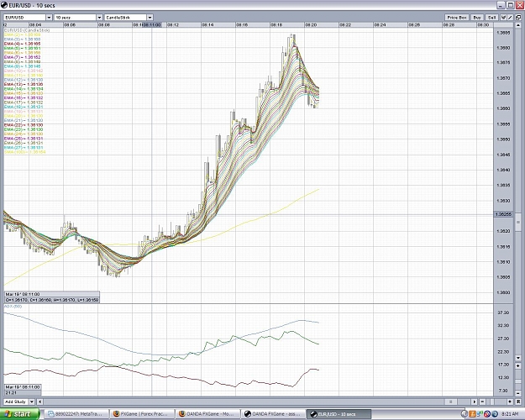This screenshot has height=420, width=525.
Task: Click the ADX value box showing 21.21
Action: (23, 390)
